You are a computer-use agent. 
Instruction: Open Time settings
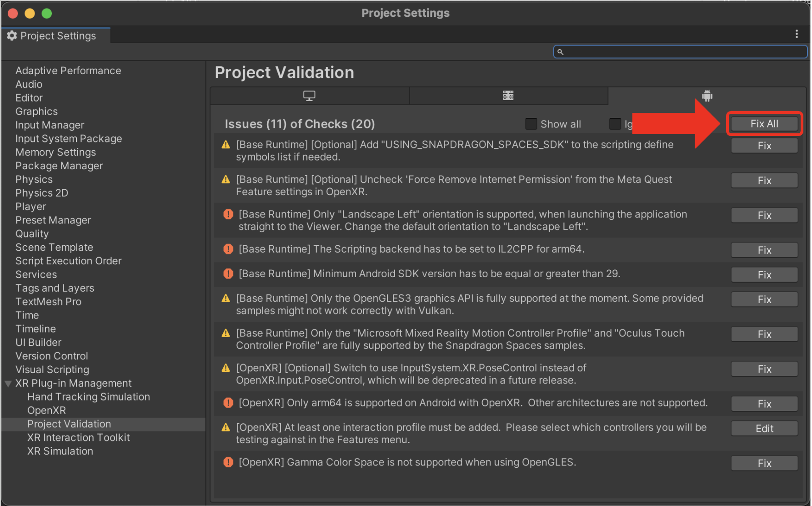[27, 315]
